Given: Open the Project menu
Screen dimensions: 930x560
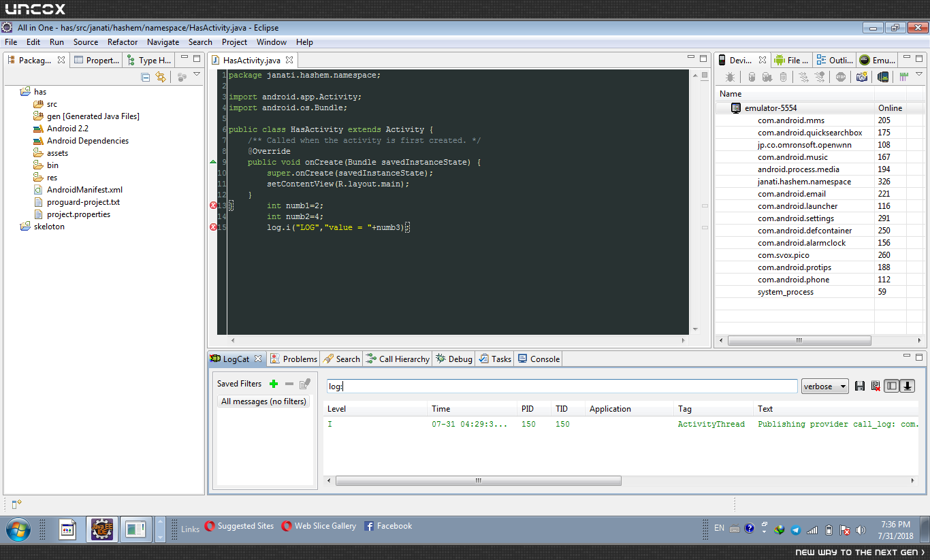Looking at the screenshot, I should pos(235,42).
